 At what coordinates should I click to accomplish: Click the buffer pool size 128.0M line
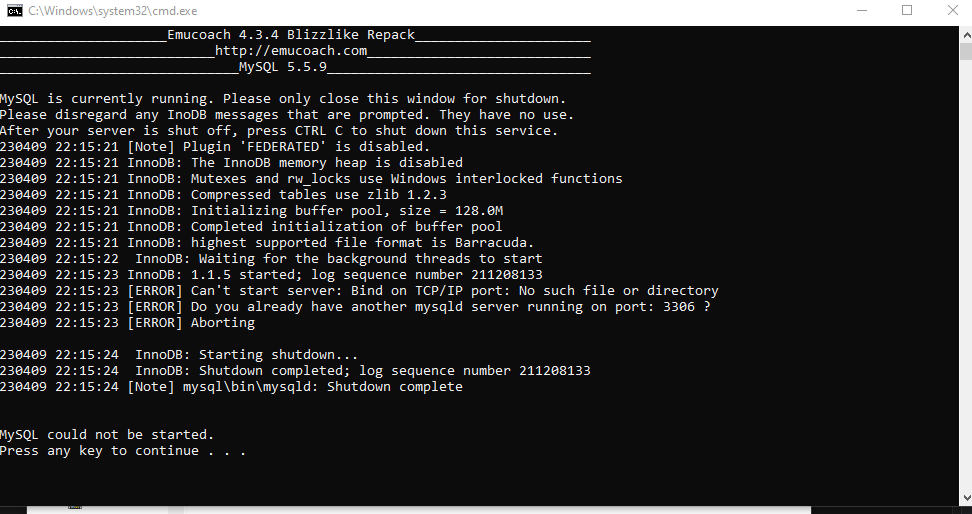251,211
